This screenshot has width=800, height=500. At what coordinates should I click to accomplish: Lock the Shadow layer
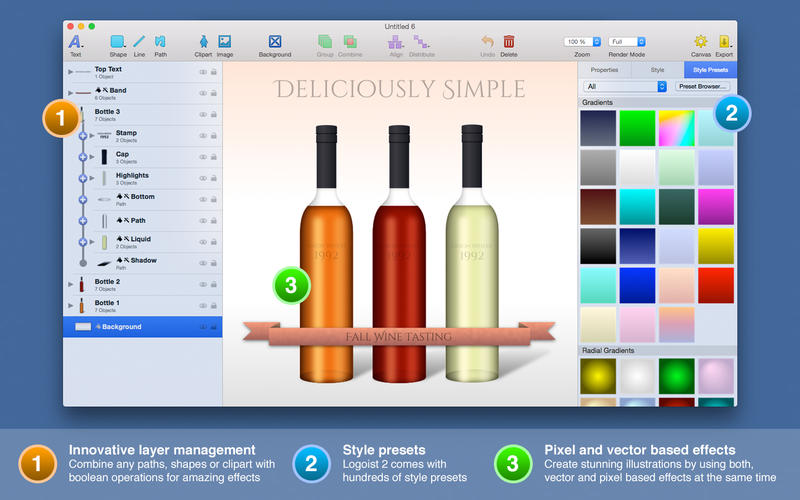tap(214, 263)
